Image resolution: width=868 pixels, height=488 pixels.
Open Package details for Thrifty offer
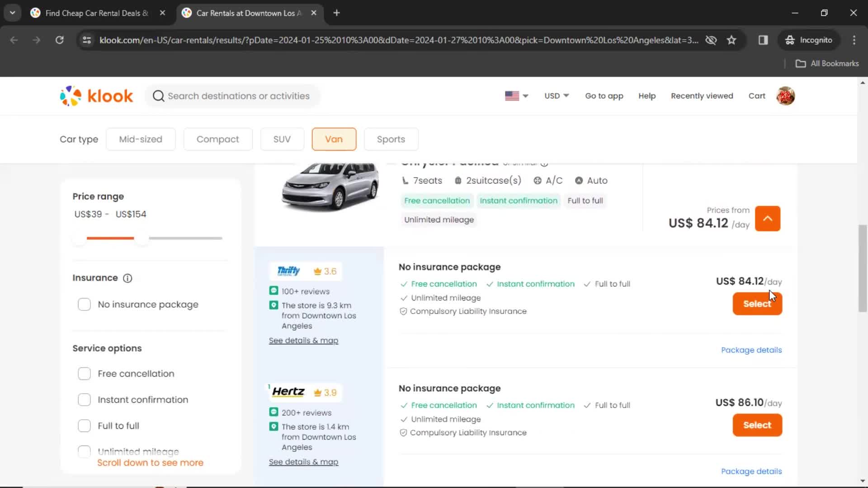tap(751, 350)
